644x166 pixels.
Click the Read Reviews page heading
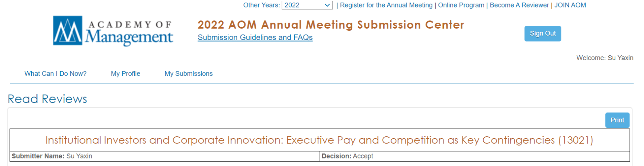coord(47,99)
